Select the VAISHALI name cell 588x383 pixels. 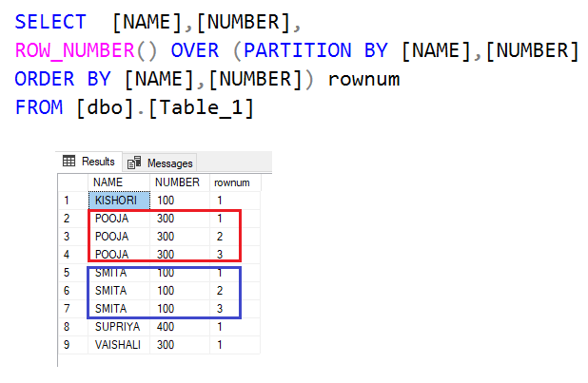pos(119,345)
